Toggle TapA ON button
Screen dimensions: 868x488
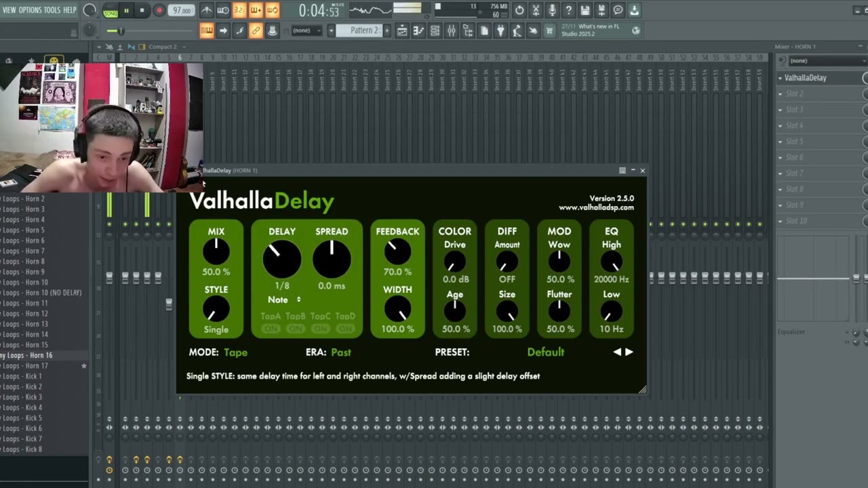point(271,329)
